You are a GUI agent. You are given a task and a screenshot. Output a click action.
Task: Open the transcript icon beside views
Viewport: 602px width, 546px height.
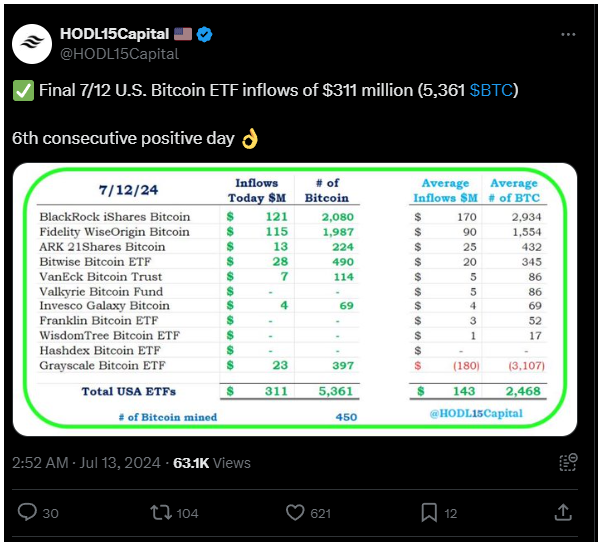(x=568, y=463)
